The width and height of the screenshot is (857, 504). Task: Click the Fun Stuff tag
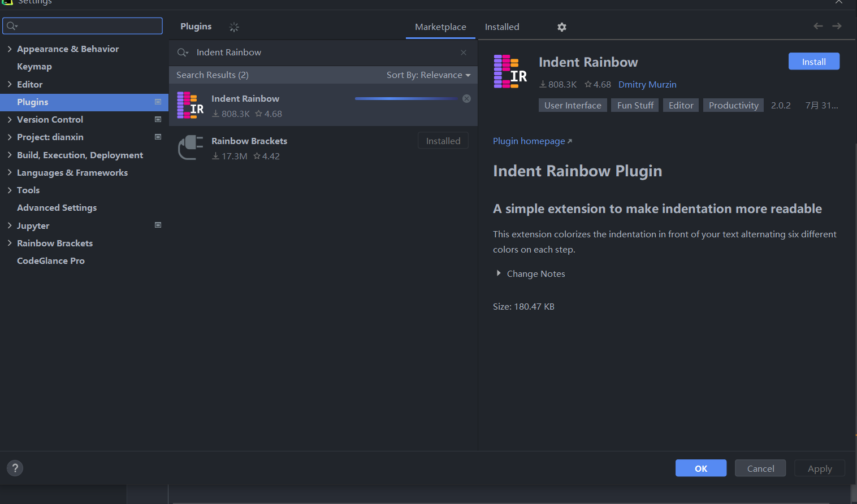click(x=635, y=106)
